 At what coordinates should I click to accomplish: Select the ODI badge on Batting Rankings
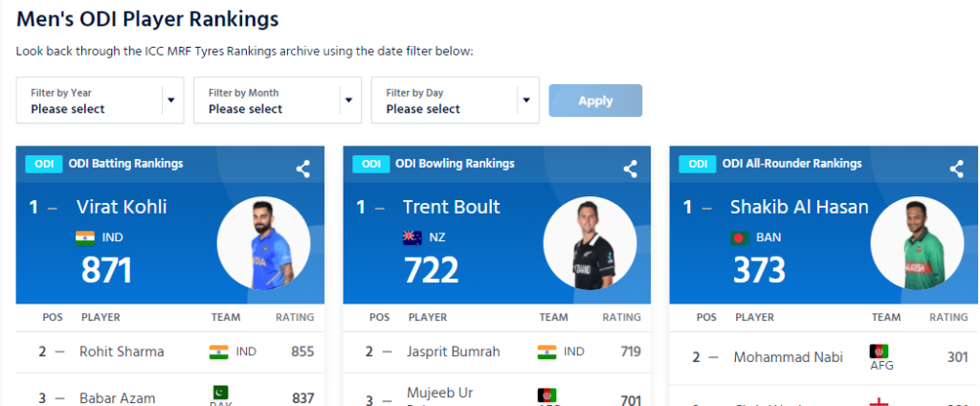pyautogui.click(x=44, y=164)
